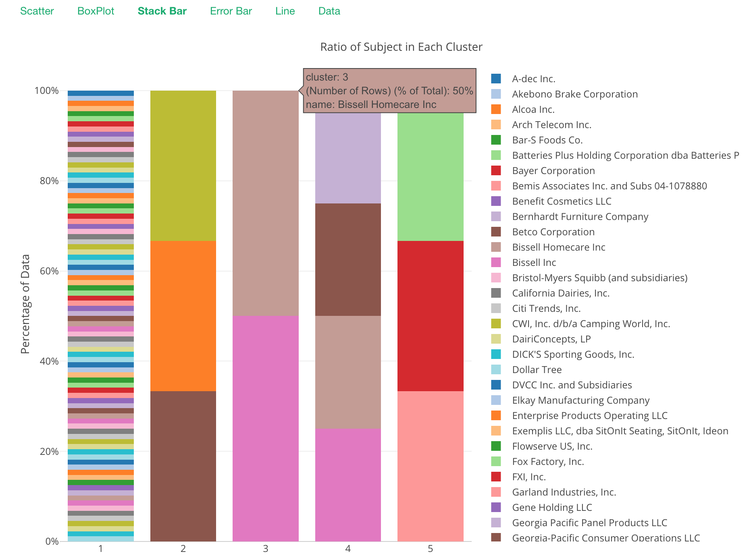Screen dimensions: 749x560
Task: Click the green swatch for Fox Factory, Inc.
Action: coord(496,461)
